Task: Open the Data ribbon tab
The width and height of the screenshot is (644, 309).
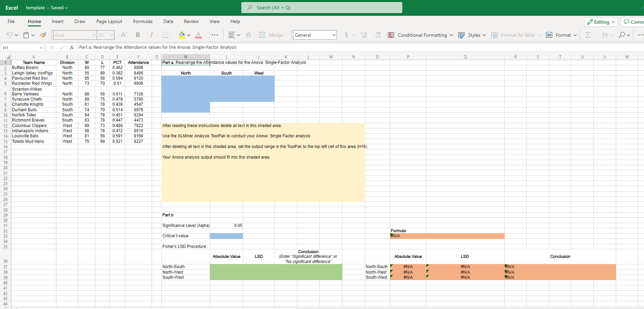Action: point(168,21)
